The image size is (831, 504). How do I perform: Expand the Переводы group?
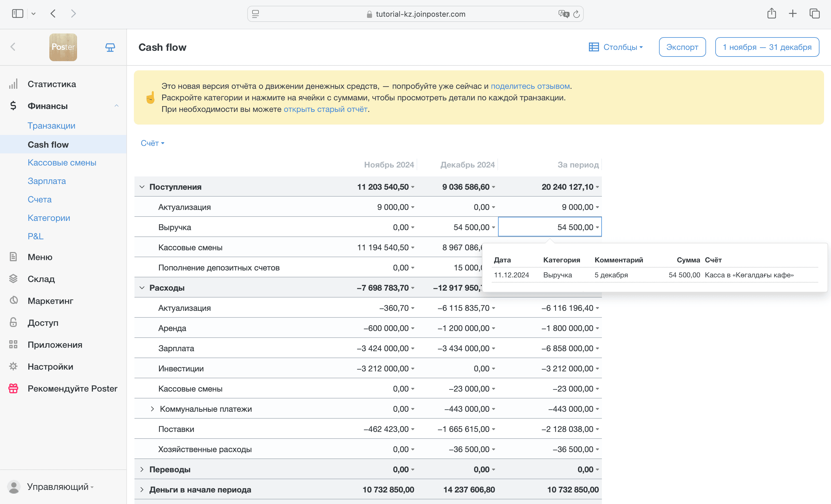[x=142, y=469]
